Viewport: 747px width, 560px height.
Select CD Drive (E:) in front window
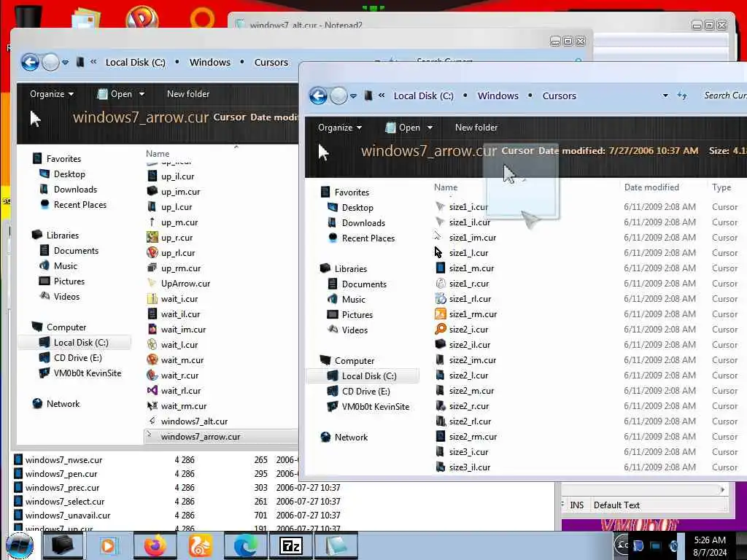click(x=359, y=392)
